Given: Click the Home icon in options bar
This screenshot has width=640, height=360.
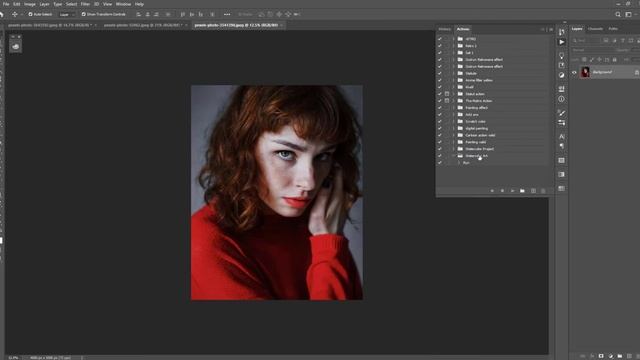Looking at the screenshot, I should [x=2, y=14].
